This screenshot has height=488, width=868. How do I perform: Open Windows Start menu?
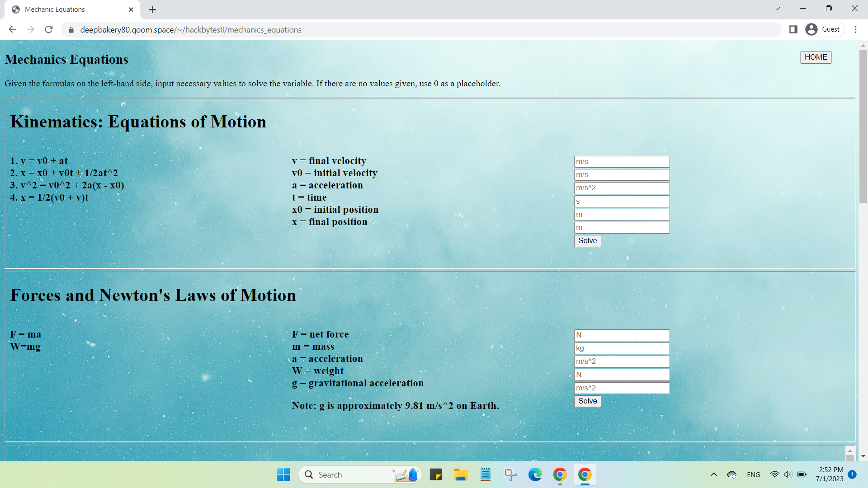[x=283, y=474]
